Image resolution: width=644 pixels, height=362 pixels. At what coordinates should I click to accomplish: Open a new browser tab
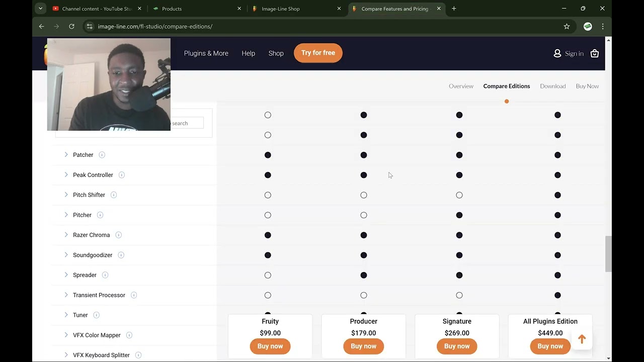(x=454, y=9)
